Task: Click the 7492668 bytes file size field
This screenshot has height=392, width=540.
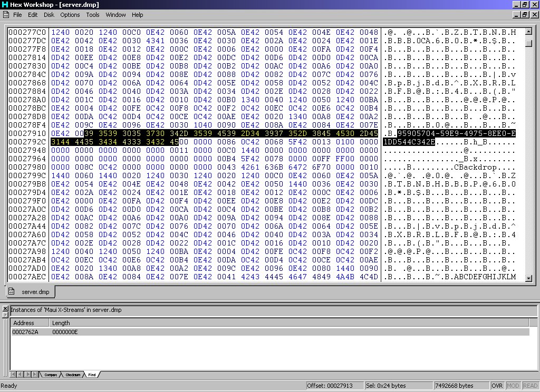Action: tap(461, 386)
